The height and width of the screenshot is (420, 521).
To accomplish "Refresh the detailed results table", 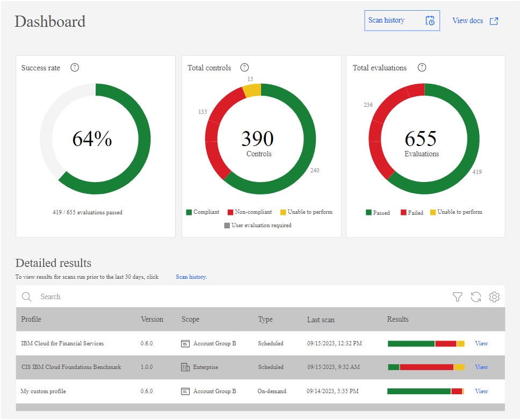I will [x=476, y=296].
